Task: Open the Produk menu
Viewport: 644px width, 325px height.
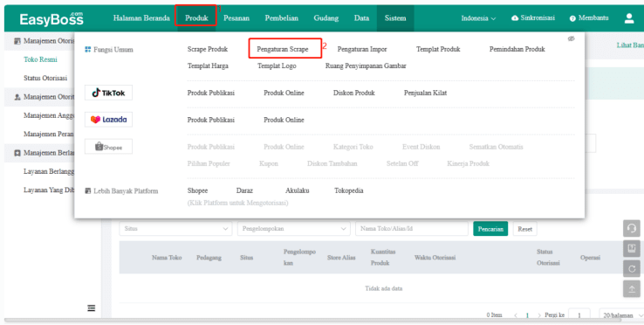Action: (196, 18)
